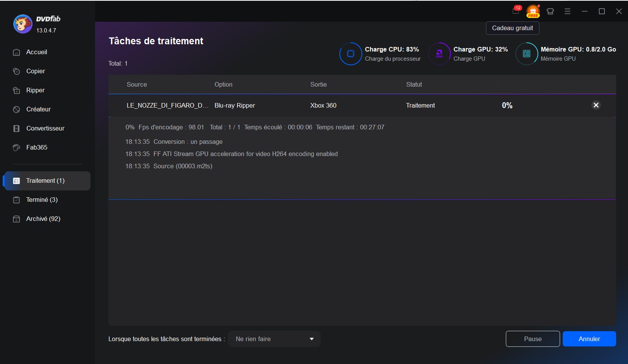628x364 pixels.
Task: Go to Accueil in sidebar
Action: 37,52
